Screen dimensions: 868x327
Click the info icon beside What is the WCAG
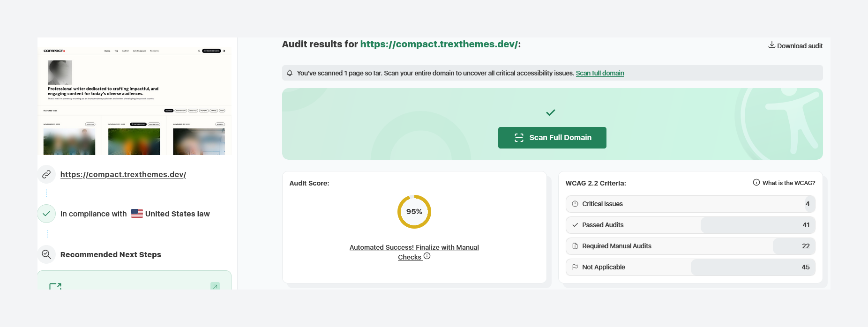point(756,183)
